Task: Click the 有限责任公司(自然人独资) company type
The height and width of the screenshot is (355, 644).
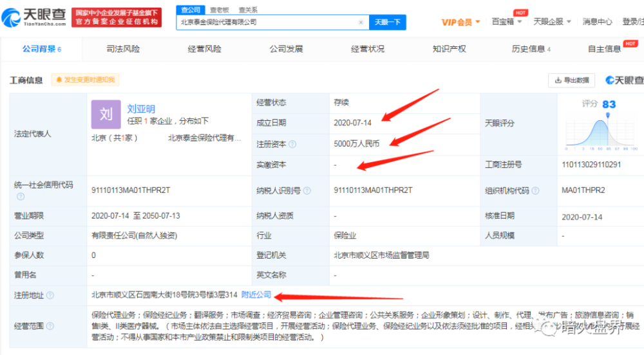Action: click(x=135, y=235)
